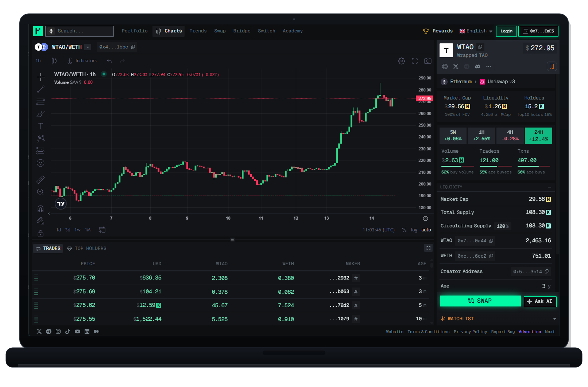Click the green app logo
The height and width of the screenshot is (387, 588).
pos(38,31)
